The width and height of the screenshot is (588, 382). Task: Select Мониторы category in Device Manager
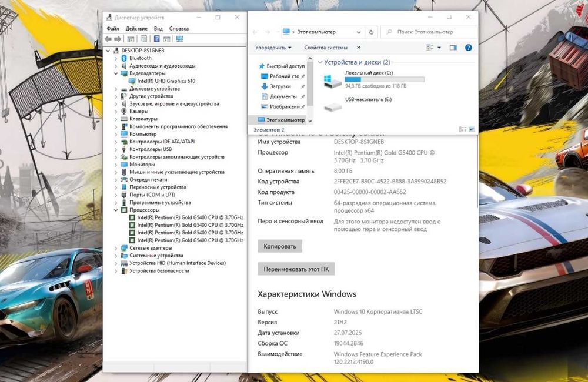pos(142,164)
